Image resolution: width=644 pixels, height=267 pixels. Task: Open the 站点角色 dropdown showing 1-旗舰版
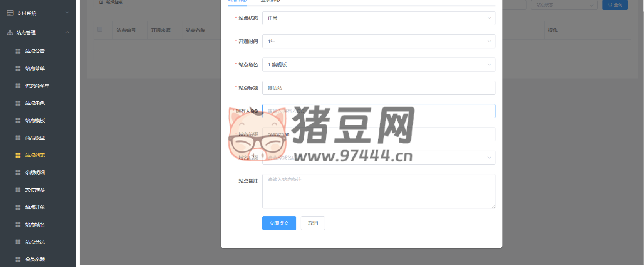tap(378, 64)
